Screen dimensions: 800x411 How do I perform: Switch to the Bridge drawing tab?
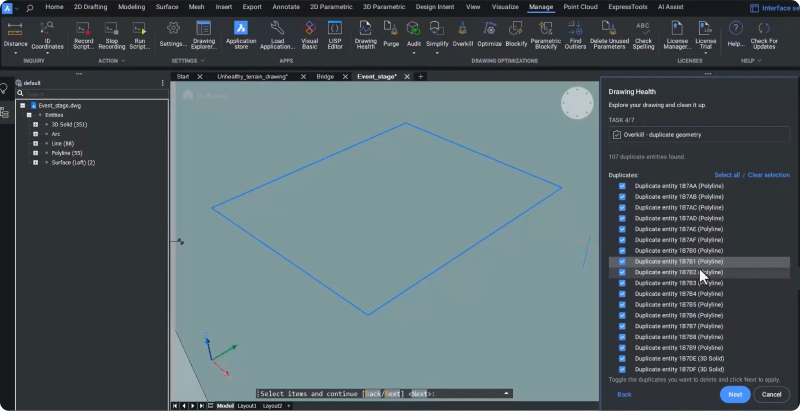point(325,76)
